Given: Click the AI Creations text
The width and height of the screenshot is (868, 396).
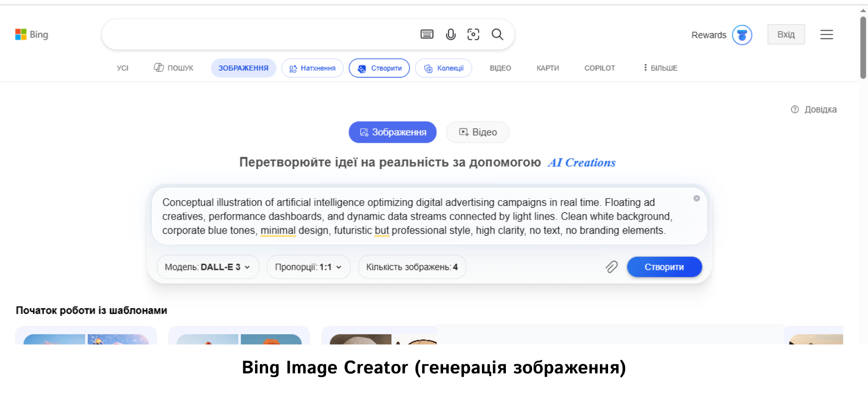Looking at the screenshot, I should pyautogui.click(x=582, y=162).
